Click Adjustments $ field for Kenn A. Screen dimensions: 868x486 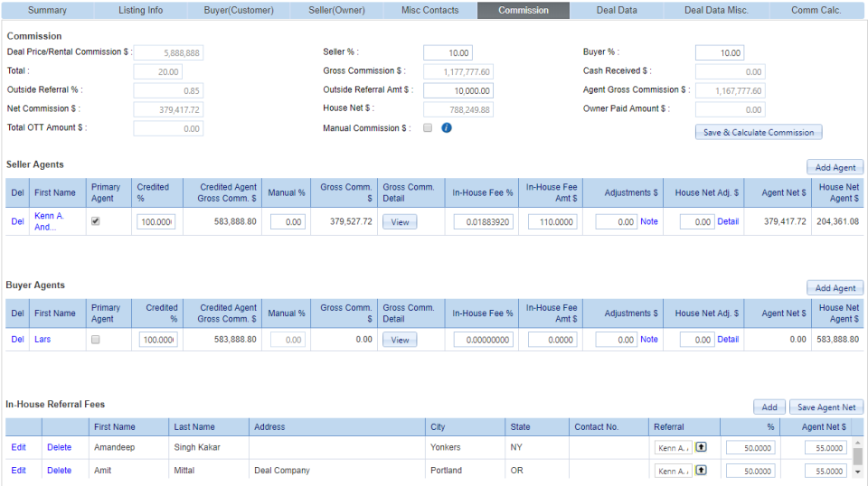616,221
